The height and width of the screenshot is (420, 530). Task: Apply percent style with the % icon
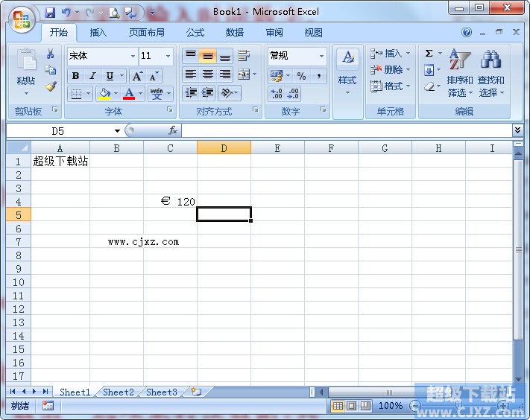tap(301, 76)
